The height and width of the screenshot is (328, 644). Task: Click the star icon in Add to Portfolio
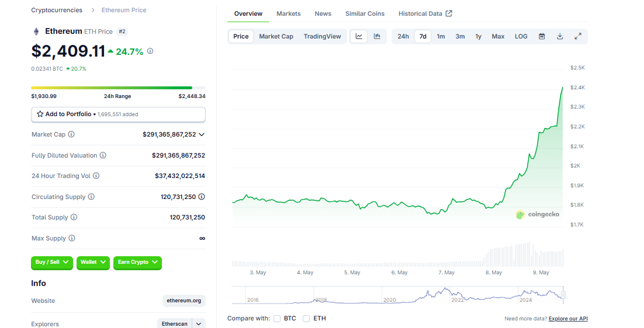tap(40, 114)
